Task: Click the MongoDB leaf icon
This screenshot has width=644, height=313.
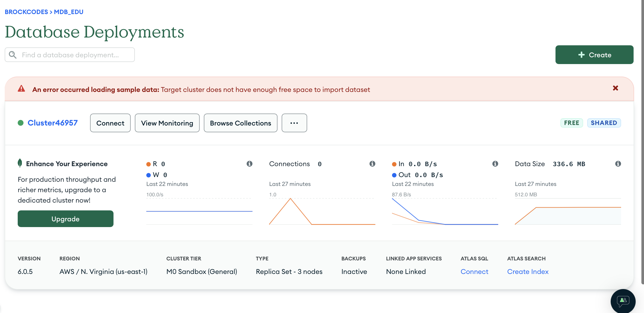Action: coord(20,163)
